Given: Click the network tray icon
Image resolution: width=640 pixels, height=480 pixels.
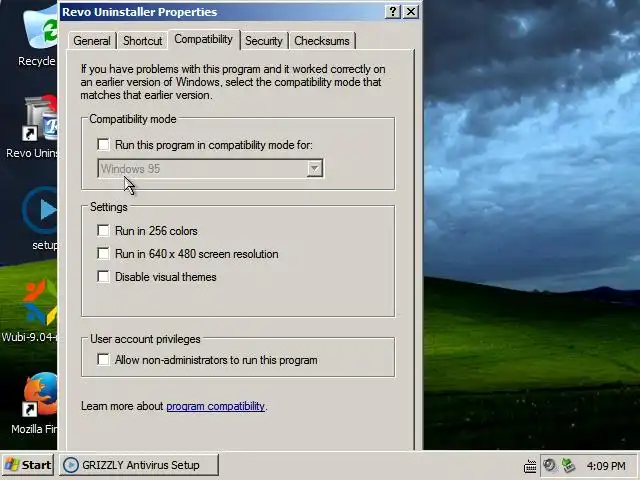Looking at the screenshot, I should point(568,465).
